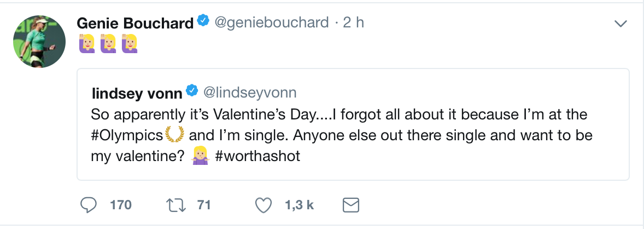
Task: Click Genie Bouchard's profile picture
Action: click(x=39, y=41)
